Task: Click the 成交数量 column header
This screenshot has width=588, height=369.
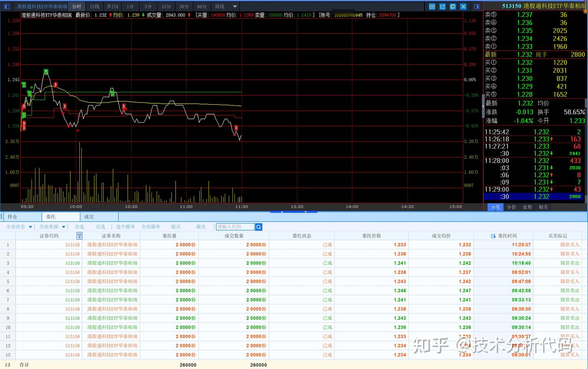Action: [234, 236]
